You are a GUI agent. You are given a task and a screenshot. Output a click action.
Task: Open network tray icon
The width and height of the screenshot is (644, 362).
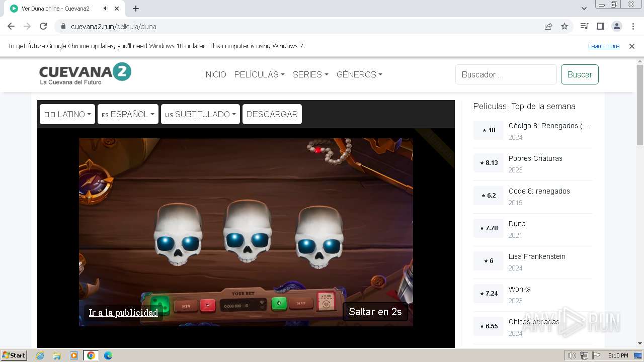(x=584, y=355)
